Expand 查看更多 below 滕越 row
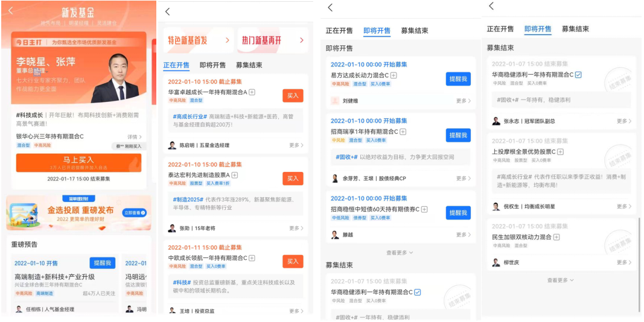This screenshot has height=322, width=644. click(399, 253)
